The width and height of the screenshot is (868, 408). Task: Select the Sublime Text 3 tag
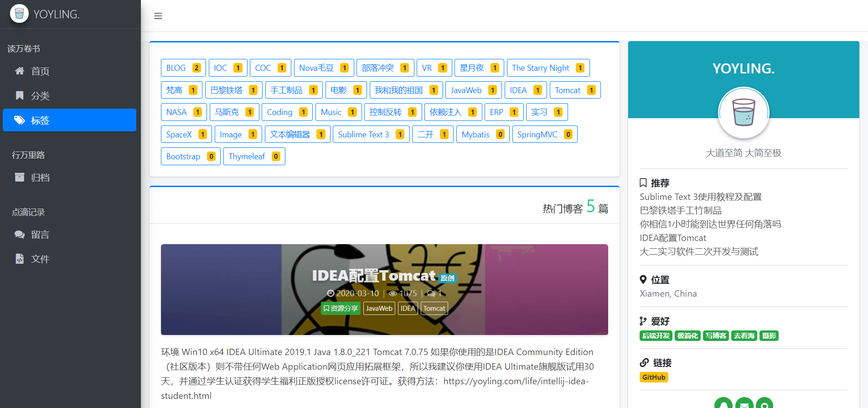point(371,135)
